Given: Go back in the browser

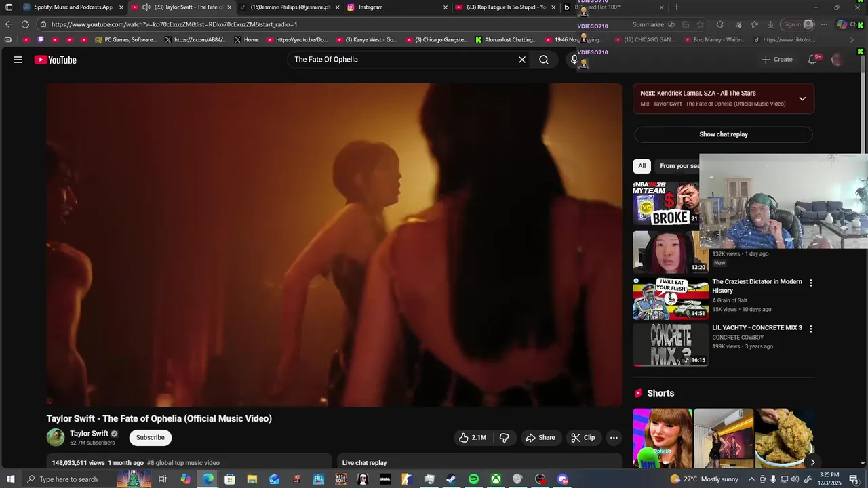Looking at the screenshot, I should (9, 24).
